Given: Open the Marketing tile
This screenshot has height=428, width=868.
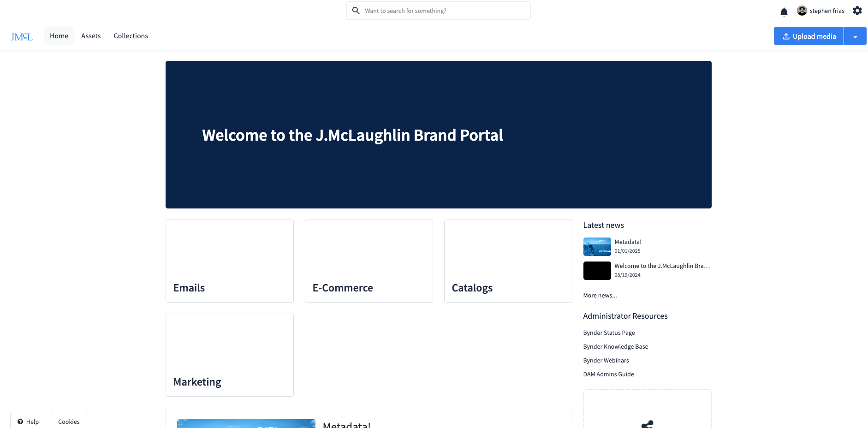Looking at the screenshot, I should pyautogui.click(x=230, y=355).
